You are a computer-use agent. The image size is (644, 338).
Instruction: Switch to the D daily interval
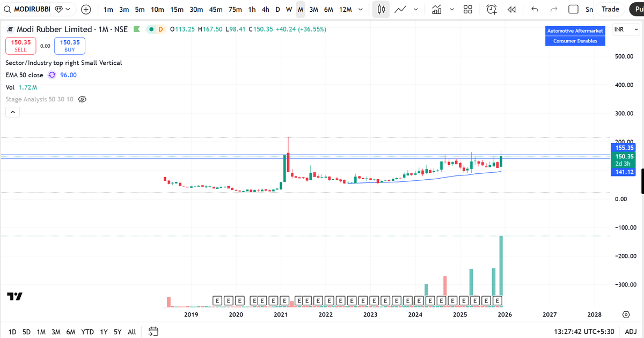[x=277, y=9]
